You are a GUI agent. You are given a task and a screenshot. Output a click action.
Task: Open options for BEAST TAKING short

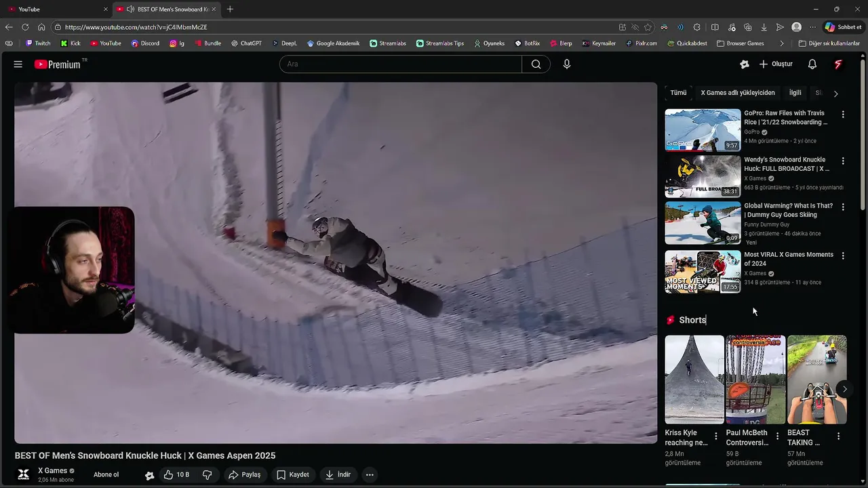pos(838,436)
